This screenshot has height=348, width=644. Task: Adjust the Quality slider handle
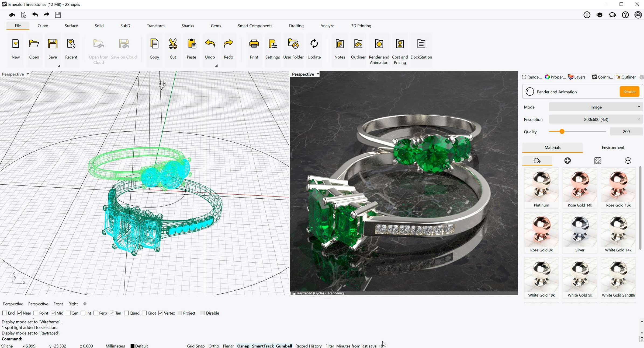click(562, 132)
